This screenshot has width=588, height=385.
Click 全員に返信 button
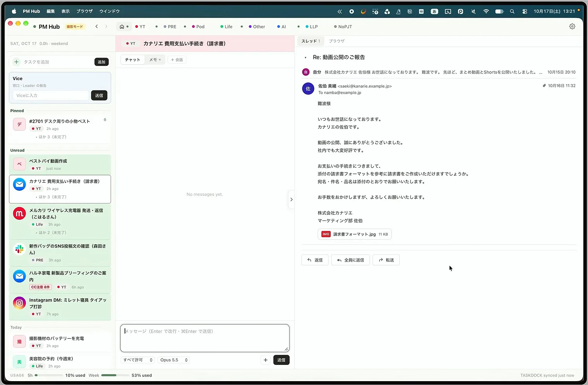(x=350, y=260)
